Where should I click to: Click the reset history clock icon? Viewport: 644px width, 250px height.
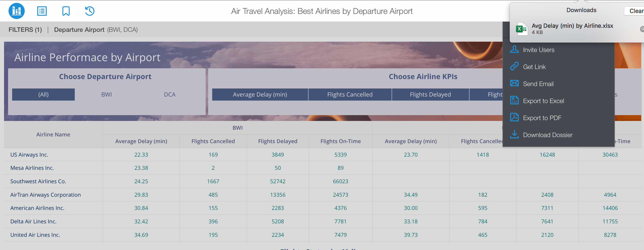tap(90, 11)
